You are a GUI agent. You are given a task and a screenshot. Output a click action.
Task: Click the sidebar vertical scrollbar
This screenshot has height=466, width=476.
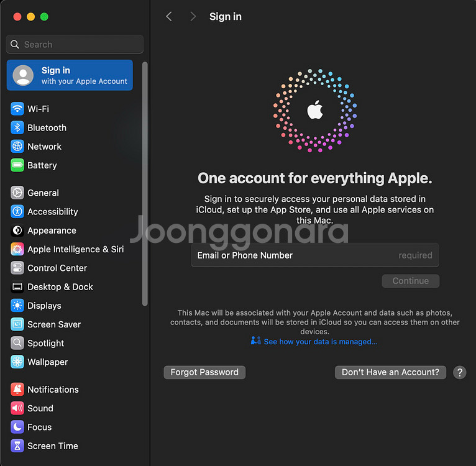(x=145, y=184)
